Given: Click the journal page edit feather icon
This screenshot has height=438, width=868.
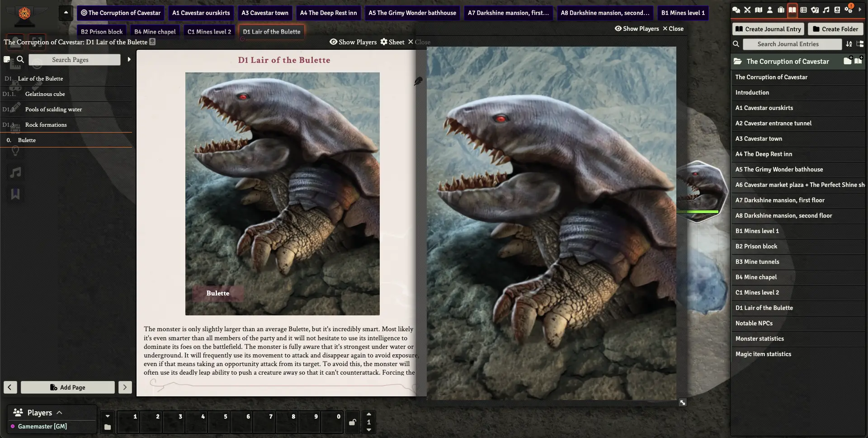Looking at the screenshot, I should pos(419,81).
